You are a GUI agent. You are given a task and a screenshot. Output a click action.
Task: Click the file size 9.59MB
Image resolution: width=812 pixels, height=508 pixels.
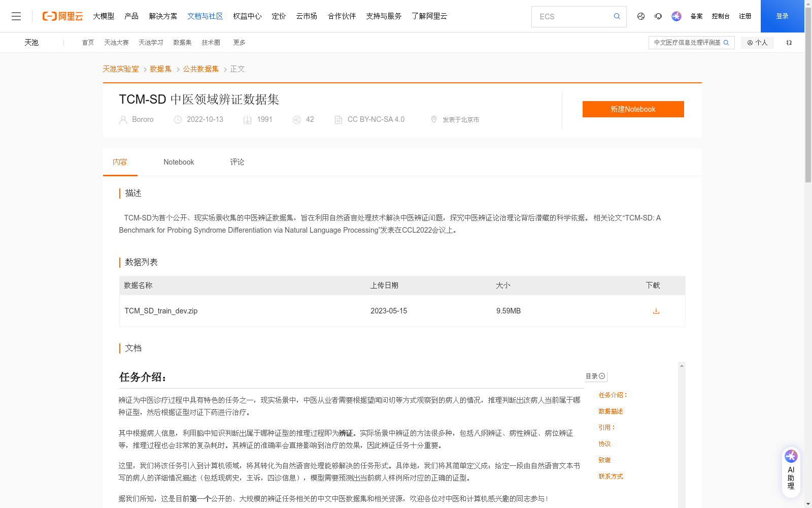click(x=509, y=311)
